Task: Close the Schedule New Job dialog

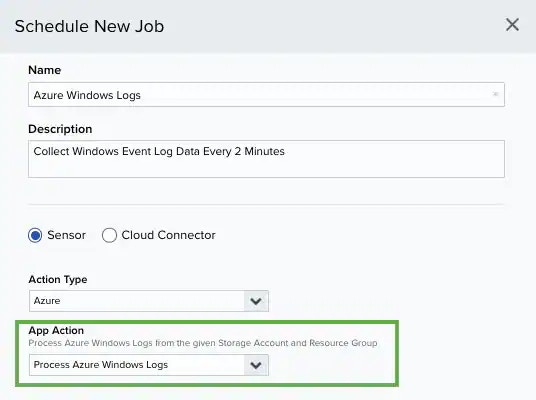Action: tap(512, 25)
